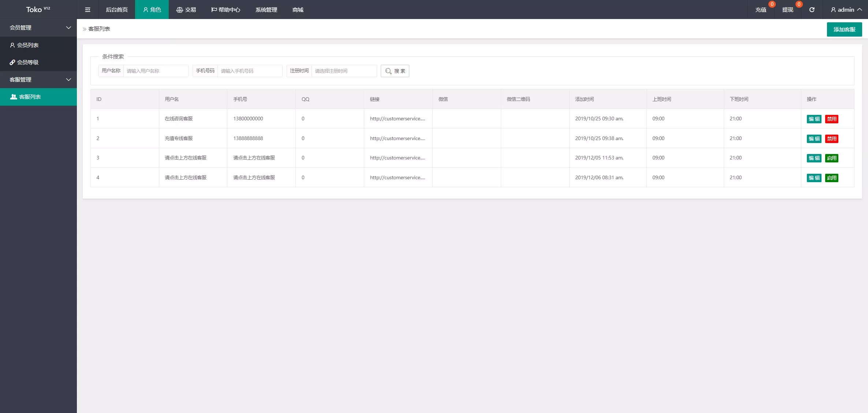The height and width of the screenshot is (413, 868).
Task: Open 充值 notifications with badge
Action: click(x=760, y=10)
